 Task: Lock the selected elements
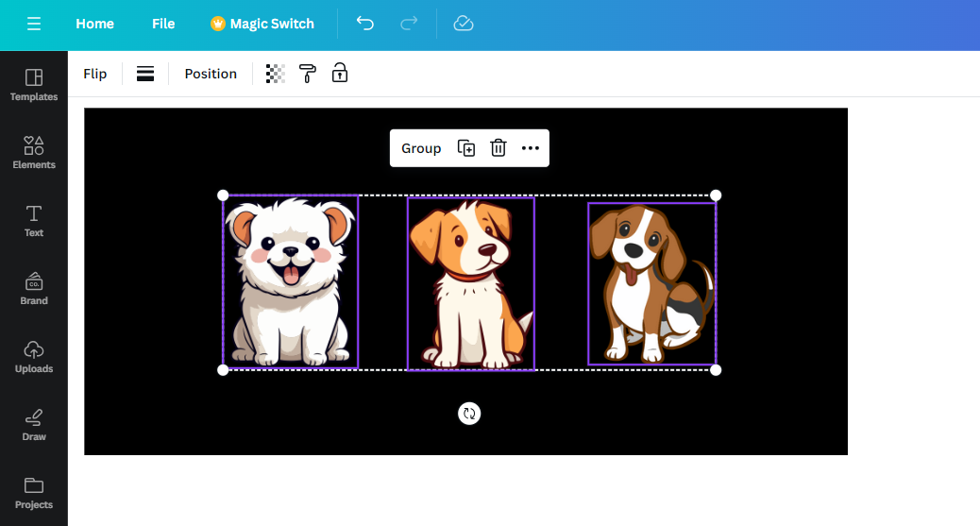pos(339,73)
